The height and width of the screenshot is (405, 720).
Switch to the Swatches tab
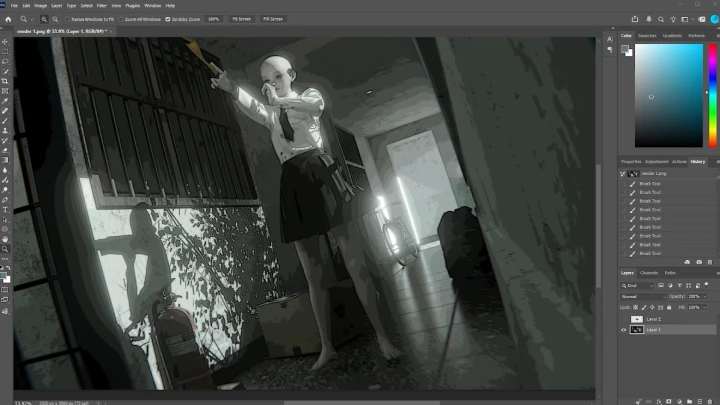click(647, 35)
